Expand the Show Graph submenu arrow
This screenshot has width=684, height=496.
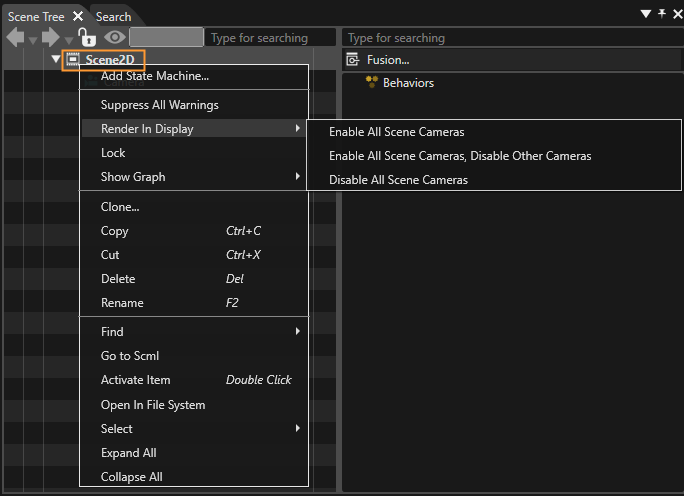(298, 176)
